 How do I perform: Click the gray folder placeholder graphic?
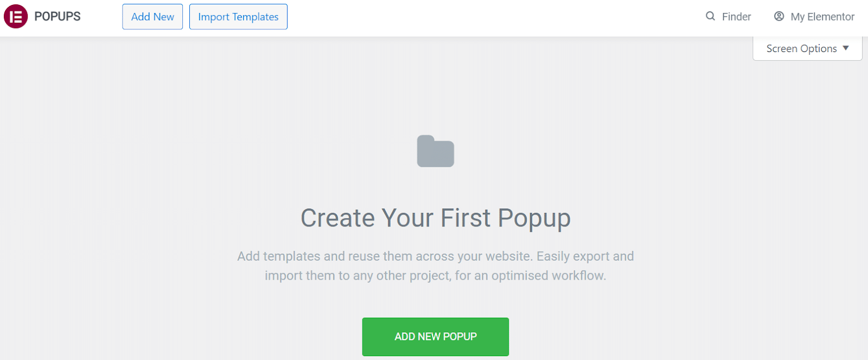pyautogui.click(x=435, y=151)
